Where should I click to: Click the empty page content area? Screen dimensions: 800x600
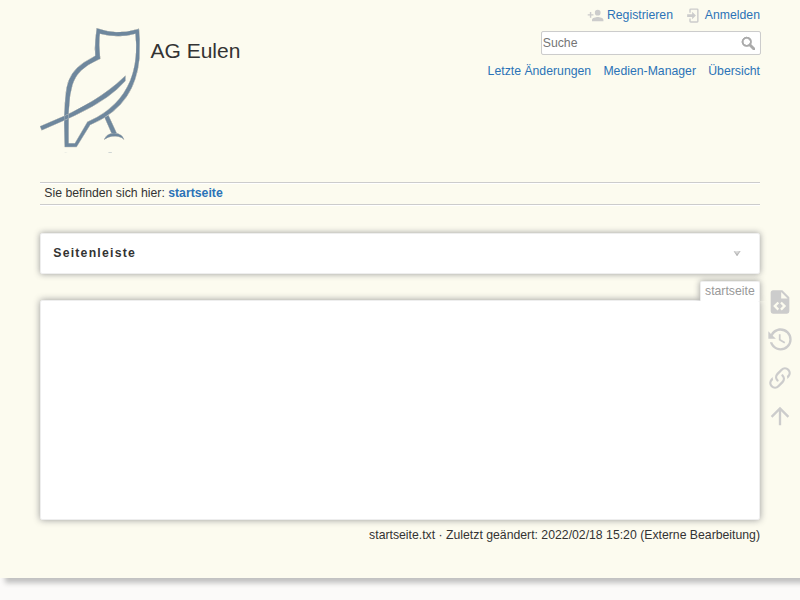[x=400, y=410]
